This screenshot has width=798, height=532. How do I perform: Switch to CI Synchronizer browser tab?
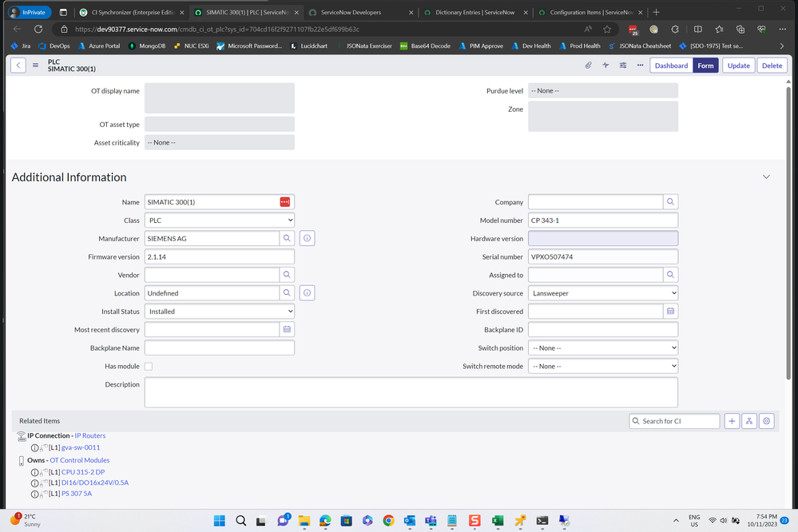tap(132, 12)
